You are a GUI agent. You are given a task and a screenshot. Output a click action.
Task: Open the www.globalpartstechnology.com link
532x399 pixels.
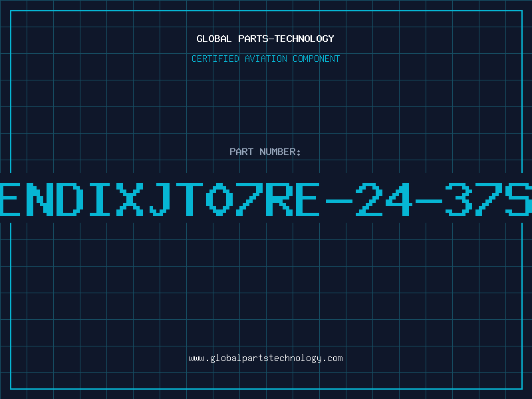(x=265, y=358)
